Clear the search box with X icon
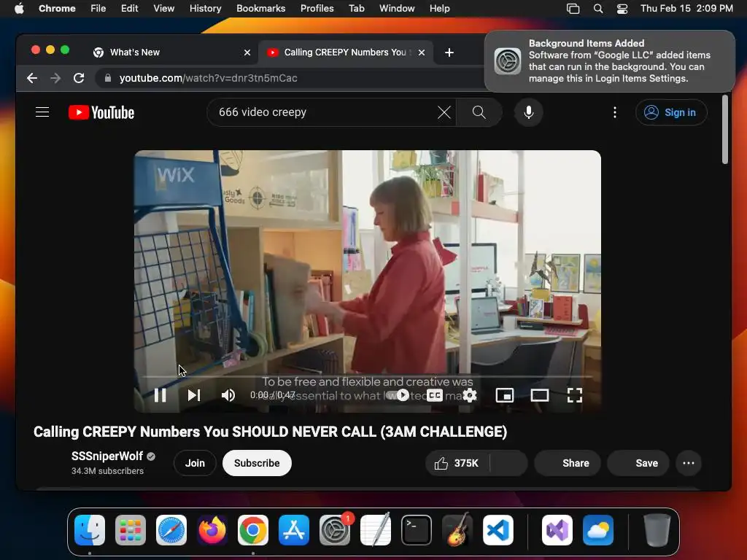This screenshot has height=560, width=747. pos(444,112)
